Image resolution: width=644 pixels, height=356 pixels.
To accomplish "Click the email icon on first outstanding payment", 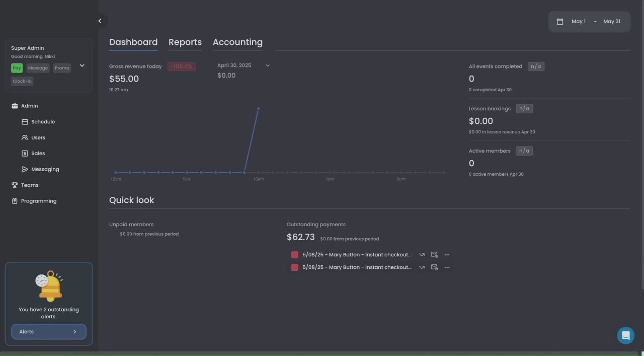I will [434, 255].
